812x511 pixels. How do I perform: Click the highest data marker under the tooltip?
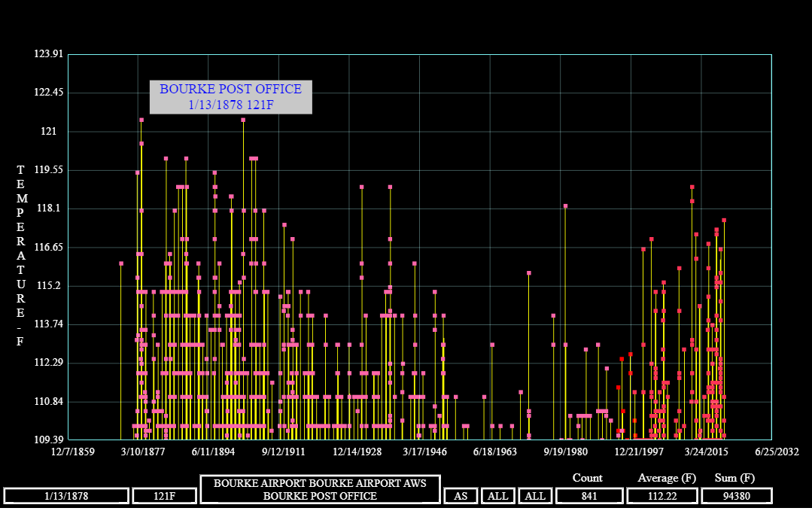point(141,120)
